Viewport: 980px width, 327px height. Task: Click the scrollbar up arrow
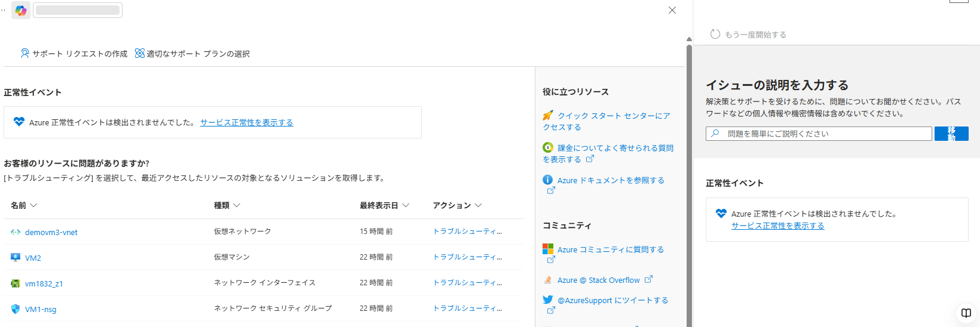689,39
